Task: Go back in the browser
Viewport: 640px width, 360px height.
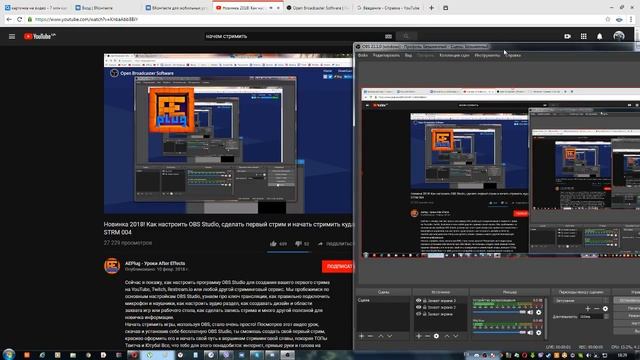Action: (x=9, y=19)
